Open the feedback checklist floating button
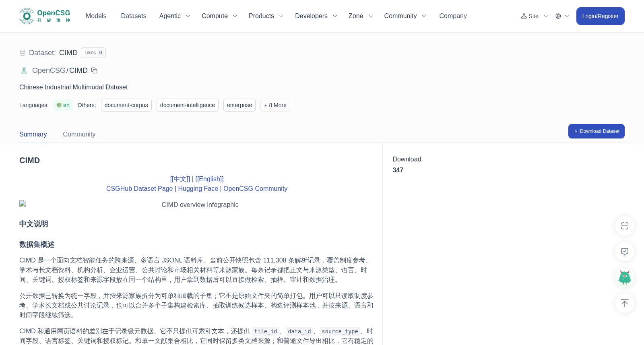 (625, 252)
